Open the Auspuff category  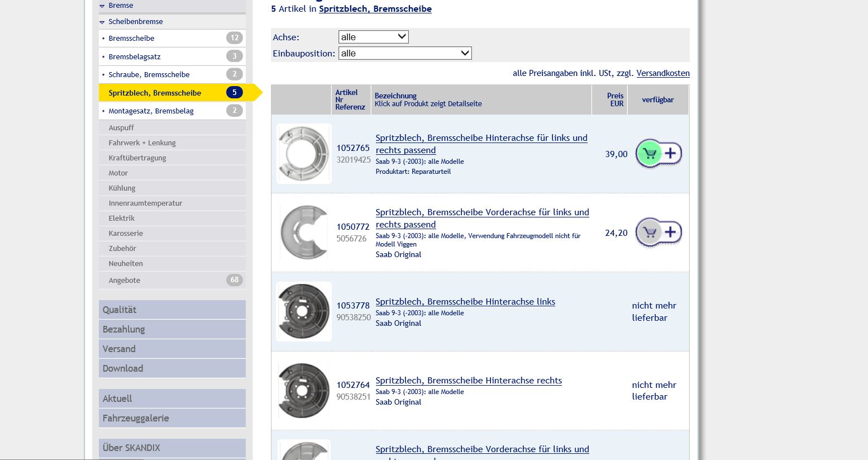[172, 127]
